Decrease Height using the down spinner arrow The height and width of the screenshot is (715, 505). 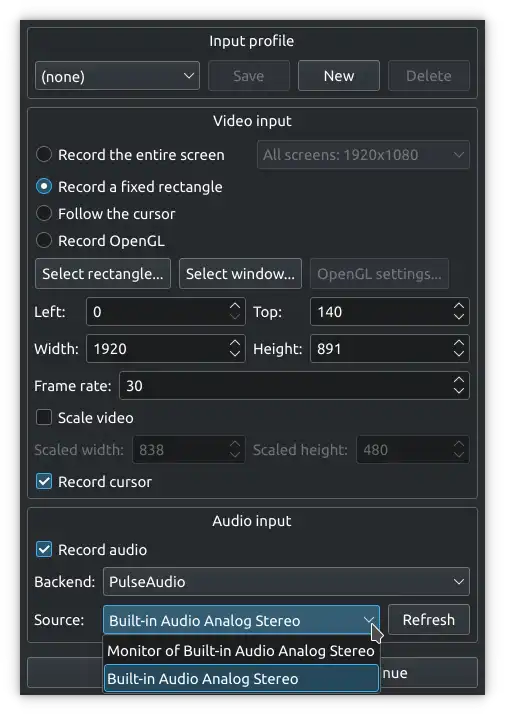point(458,354)
